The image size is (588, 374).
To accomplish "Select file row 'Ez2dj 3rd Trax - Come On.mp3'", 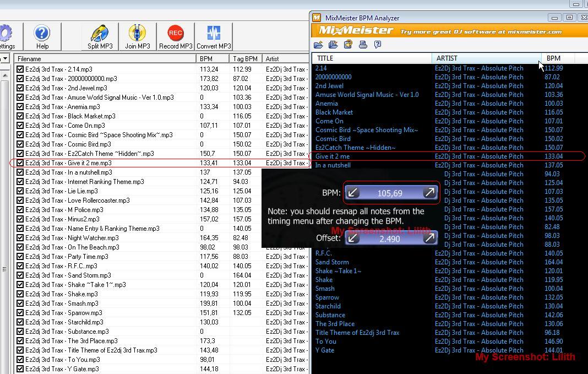I will (66, 125).
